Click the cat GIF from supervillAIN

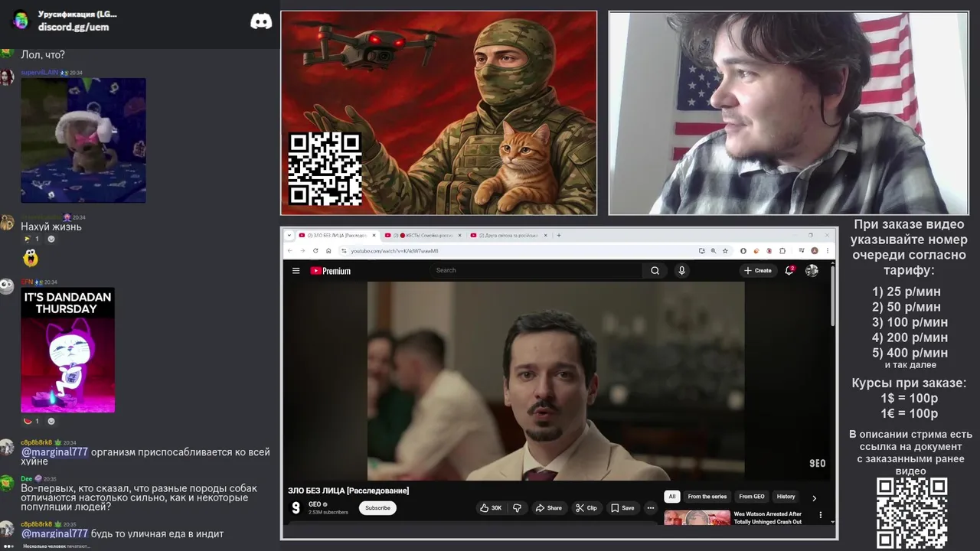pos(83,140)
